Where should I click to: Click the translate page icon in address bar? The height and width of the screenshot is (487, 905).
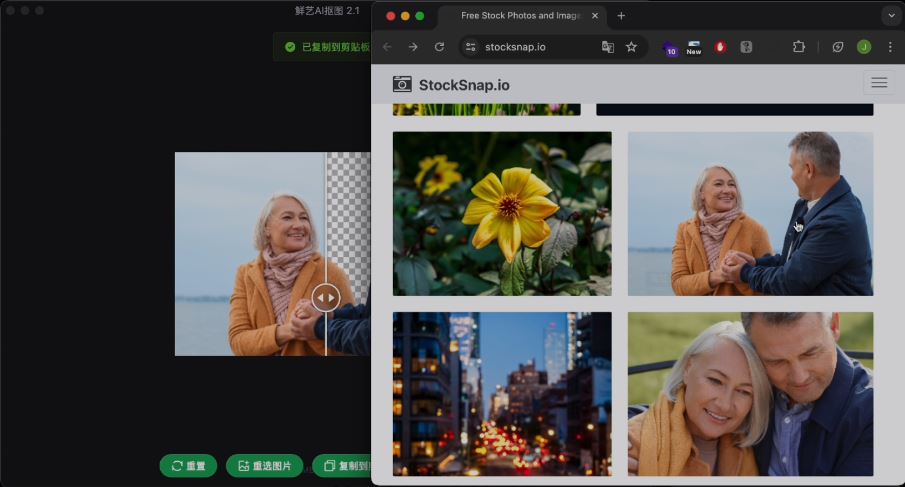(x=608, y=47)
